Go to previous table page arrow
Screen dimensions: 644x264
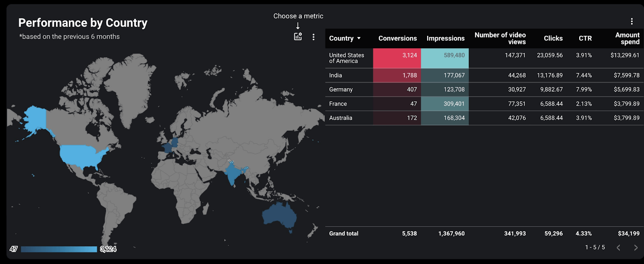(619, 248)
